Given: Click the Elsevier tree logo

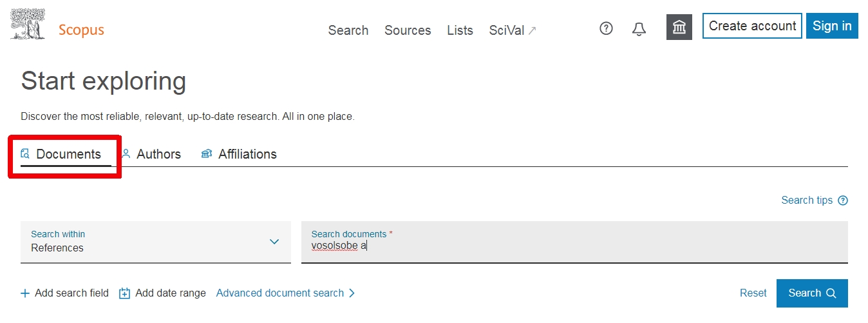Looking at the screenshot, I should coord(28,26).
